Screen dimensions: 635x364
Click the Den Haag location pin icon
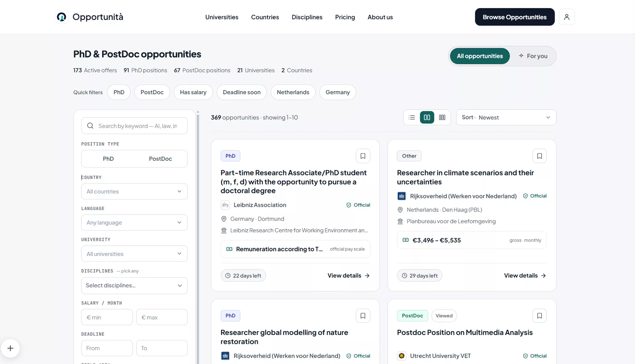400,210
